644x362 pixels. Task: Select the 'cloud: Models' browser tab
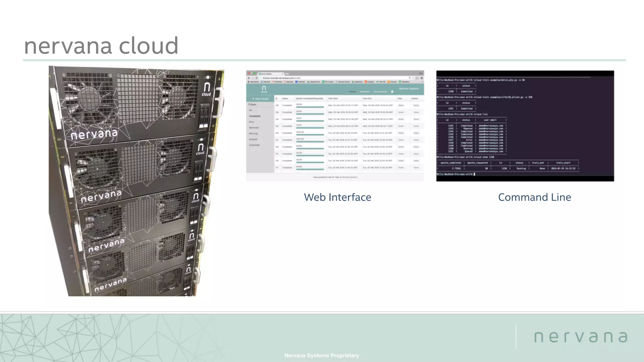(x=270, y=74)
